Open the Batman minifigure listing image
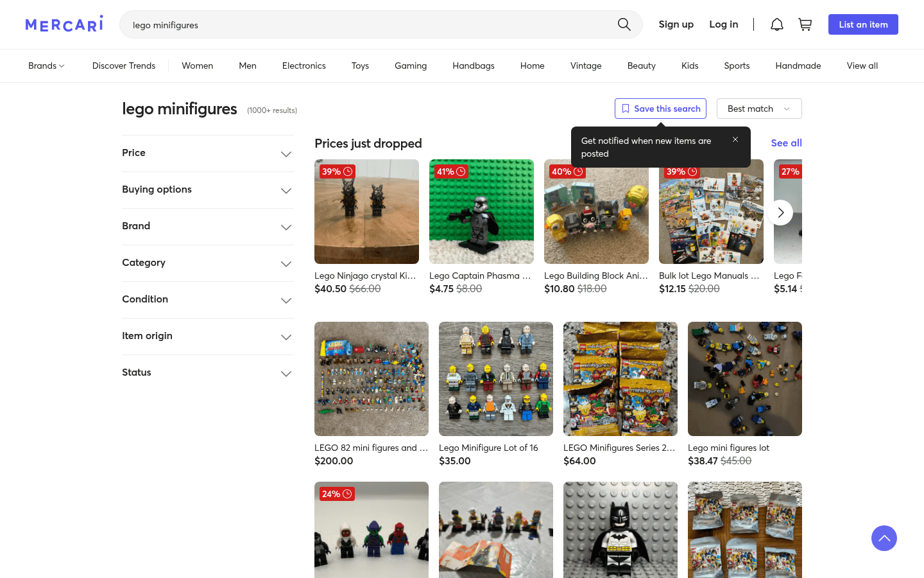The image size is (924, 578). [620, 530]
